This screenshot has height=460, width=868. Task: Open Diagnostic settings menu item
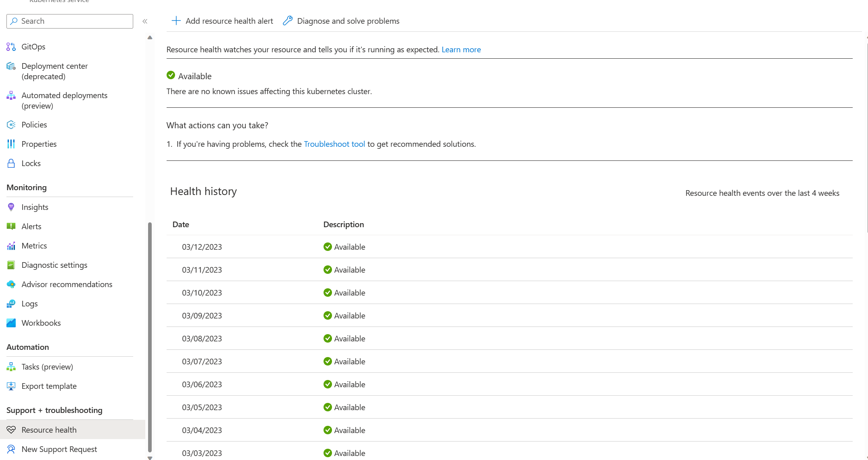(x=54, y=265)
